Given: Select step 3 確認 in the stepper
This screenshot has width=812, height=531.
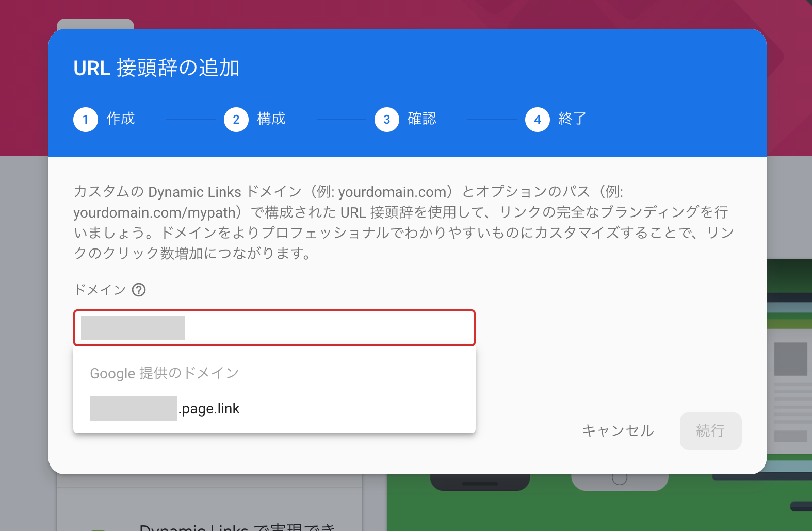Looking at the screenshot, I should 405,119.
